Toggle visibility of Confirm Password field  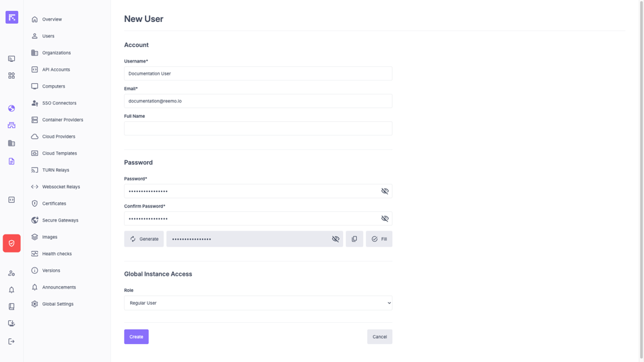click(384, 219)
